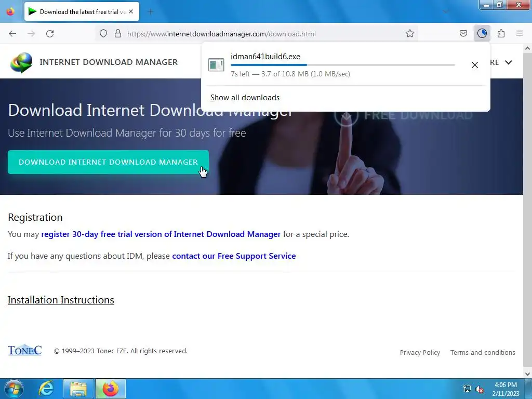The height and width of the screenshot is (399, 532).
Task: Click the Tonec logo in the footer
Action: point(25,350)
